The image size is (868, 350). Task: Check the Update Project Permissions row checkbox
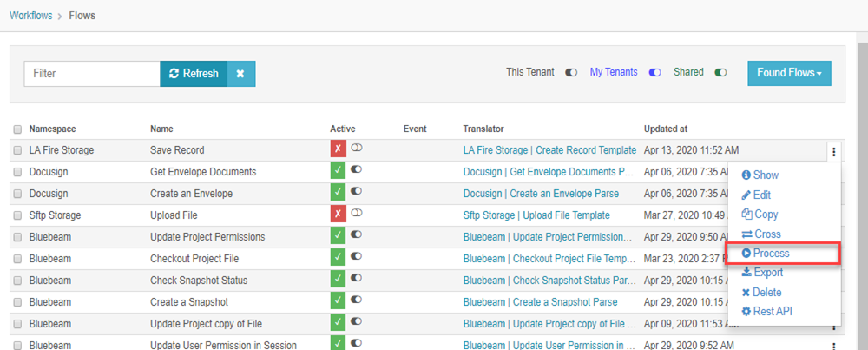17,237
